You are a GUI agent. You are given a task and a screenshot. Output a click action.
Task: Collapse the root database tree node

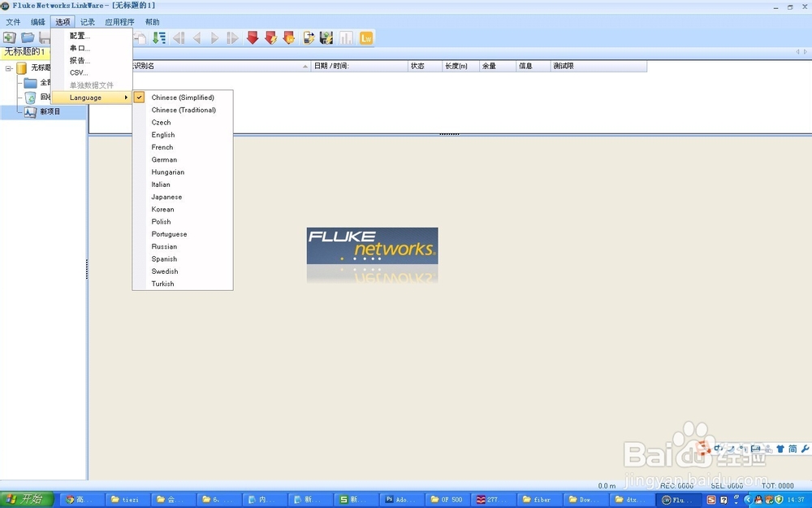click(9, 68)
